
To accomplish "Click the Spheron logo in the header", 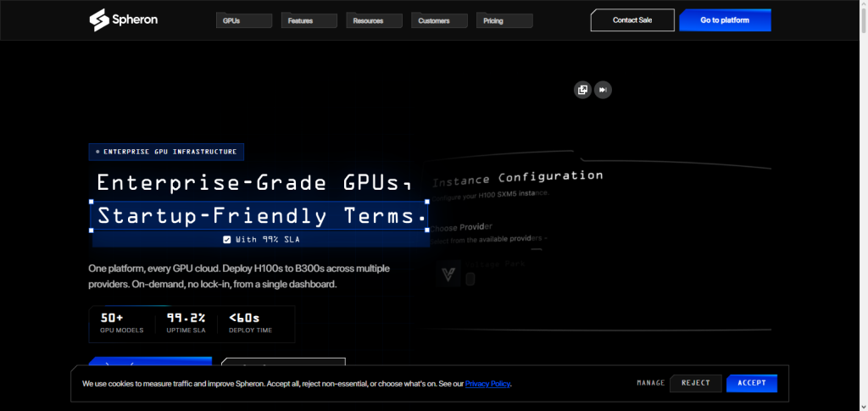I will click(x=124, y=19).
